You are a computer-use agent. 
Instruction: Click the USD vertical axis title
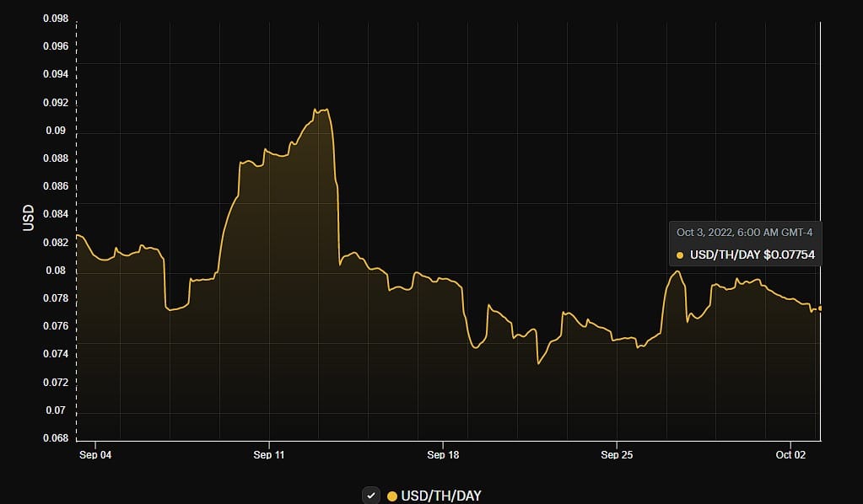[28, 217]
